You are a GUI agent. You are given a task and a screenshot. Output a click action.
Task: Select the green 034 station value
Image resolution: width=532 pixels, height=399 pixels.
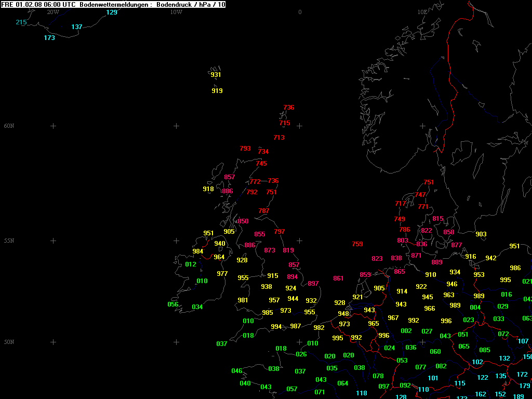point(197,307)
